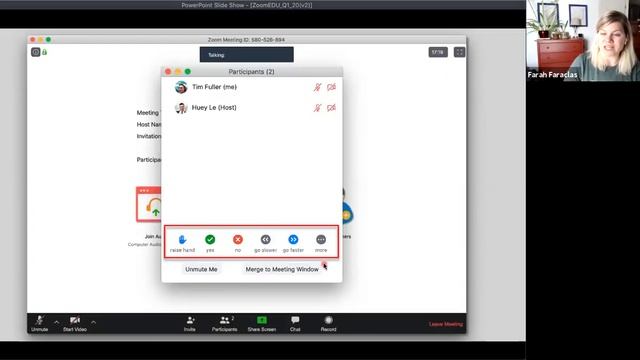Click Huey Le's avatar picture
The width and height of the screenshot is (640, 360).
click(x=181, y=108)
